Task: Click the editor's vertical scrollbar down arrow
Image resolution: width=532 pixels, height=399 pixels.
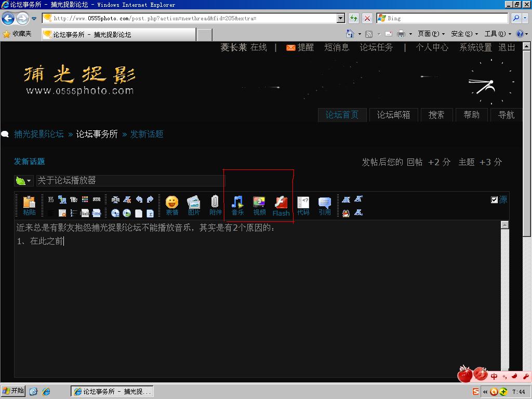Action: point(504,373)
